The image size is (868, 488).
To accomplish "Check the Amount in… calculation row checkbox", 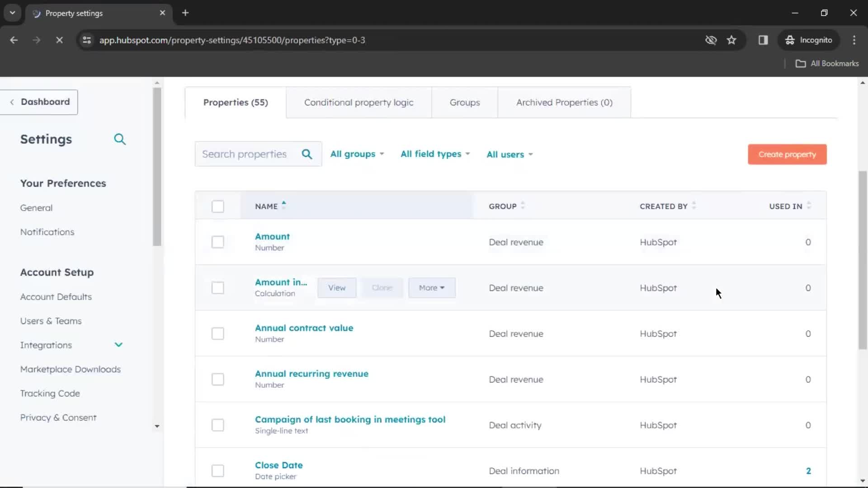I will click(218, 288).
